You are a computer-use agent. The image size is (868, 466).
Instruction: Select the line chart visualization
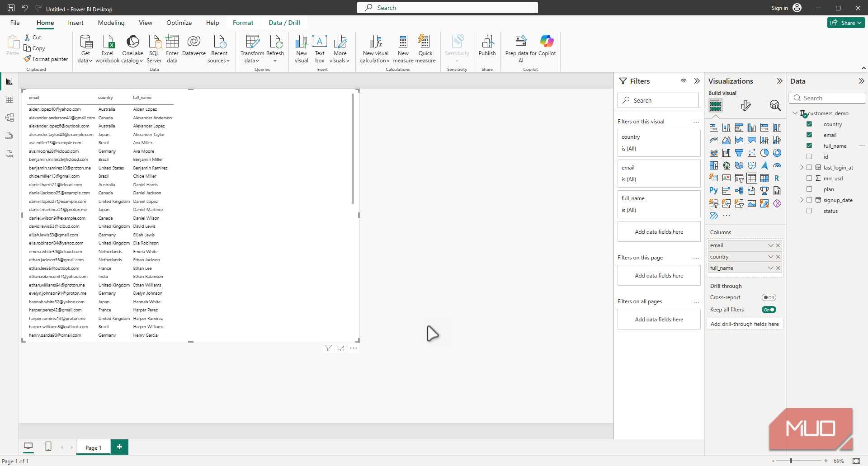[x=713, y=140]
